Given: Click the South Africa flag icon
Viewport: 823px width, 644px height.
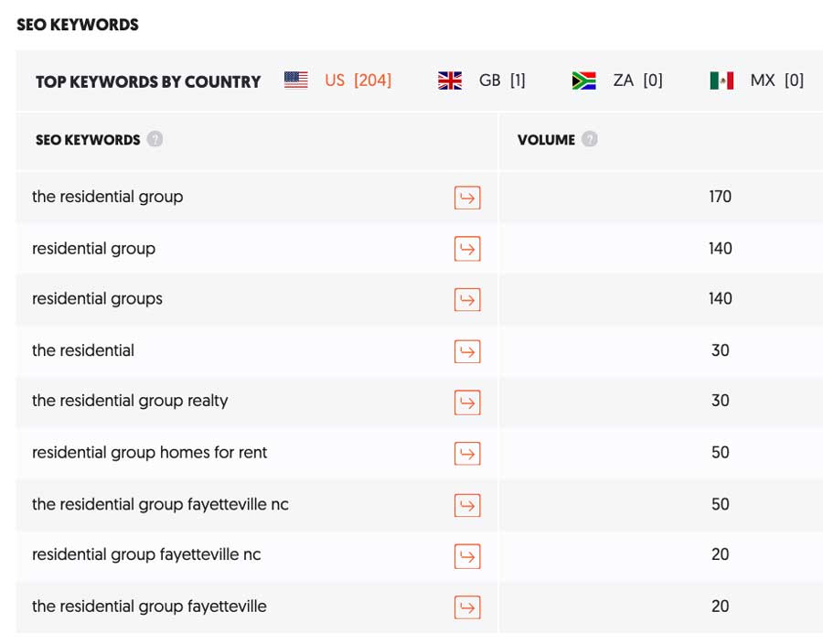Looking at the screenshot, I should (x=583, y=80).
